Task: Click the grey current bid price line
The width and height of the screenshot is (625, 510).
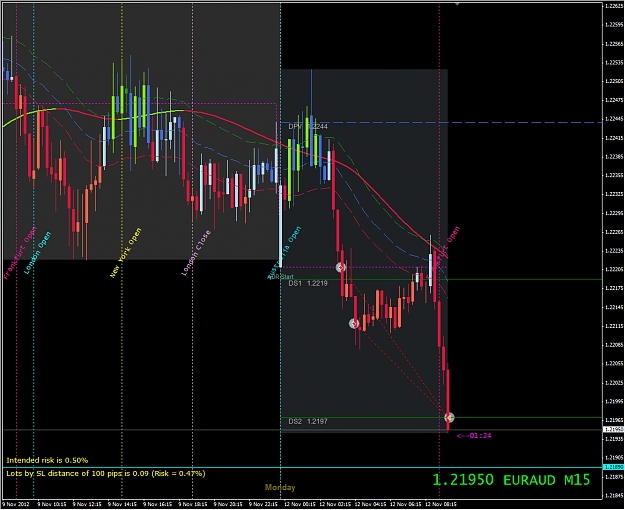Action: coord(302,429)
